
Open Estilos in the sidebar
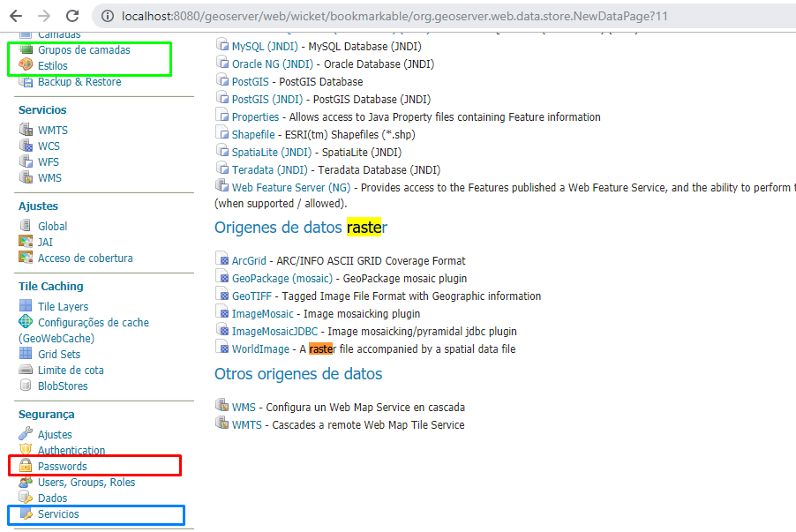coord(53,65)
